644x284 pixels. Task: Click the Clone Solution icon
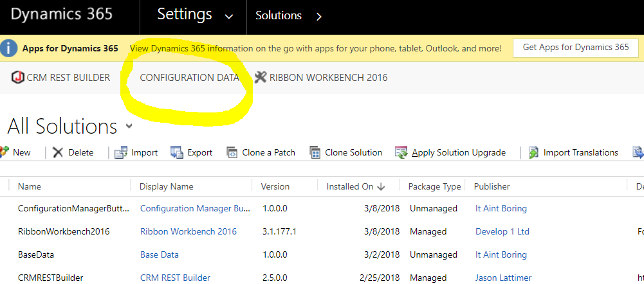pos(315,153)
